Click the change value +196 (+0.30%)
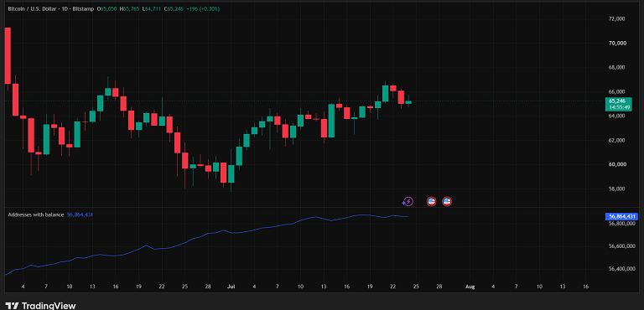This screenshot has height=310, width=644. click(202, 8)
